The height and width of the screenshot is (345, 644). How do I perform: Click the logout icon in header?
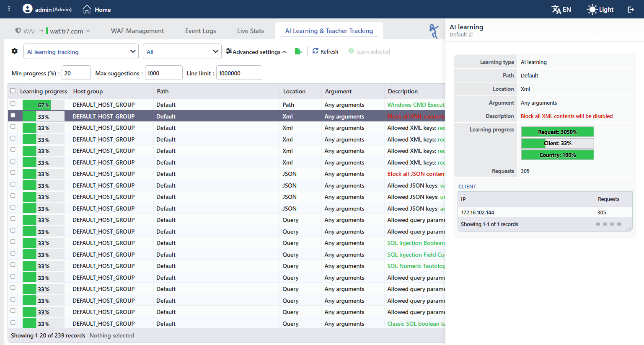[x=631, y=9]
